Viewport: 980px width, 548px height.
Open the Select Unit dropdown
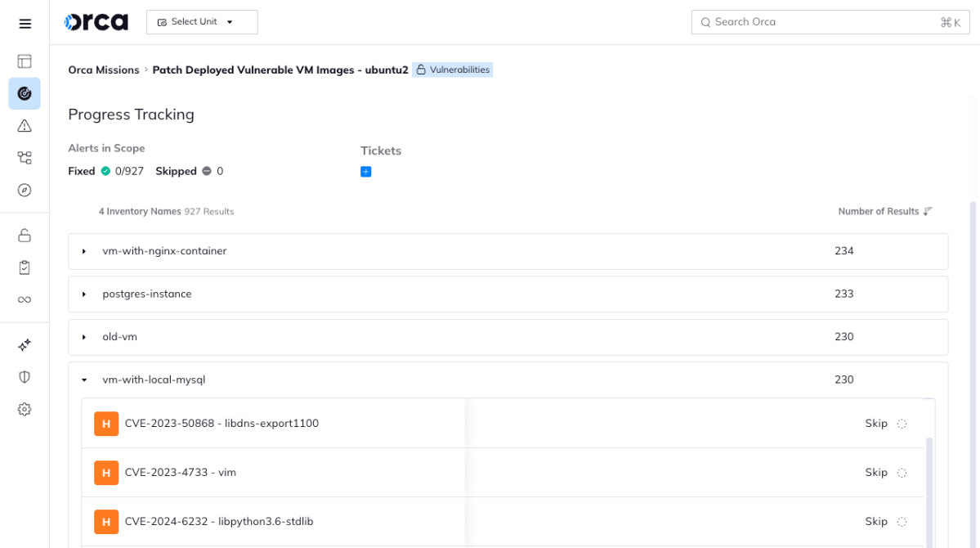coord(201,22)
